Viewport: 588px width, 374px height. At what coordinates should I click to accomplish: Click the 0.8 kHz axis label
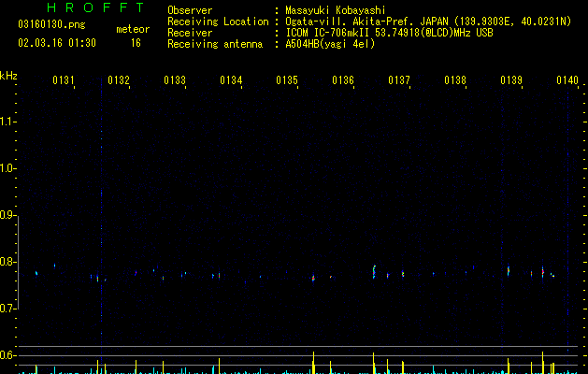(x=7, y=262)
